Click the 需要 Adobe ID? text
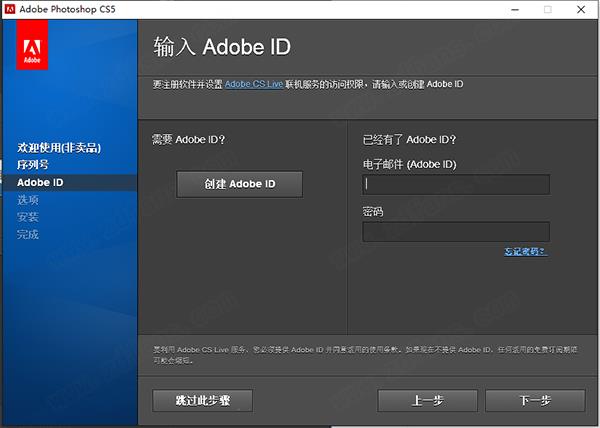 click(x=189, y=140)
